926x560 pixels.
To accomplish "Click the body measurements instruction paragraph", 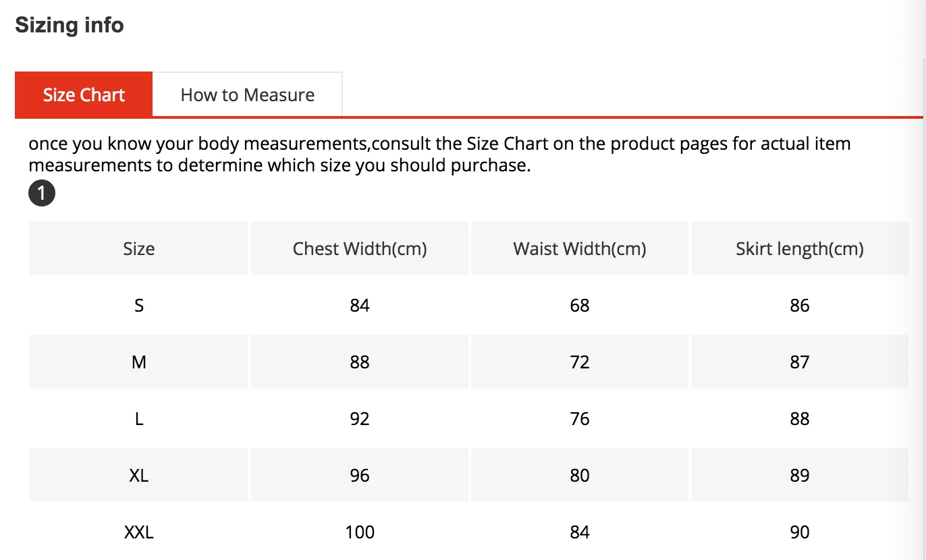I will pos(439,155).
